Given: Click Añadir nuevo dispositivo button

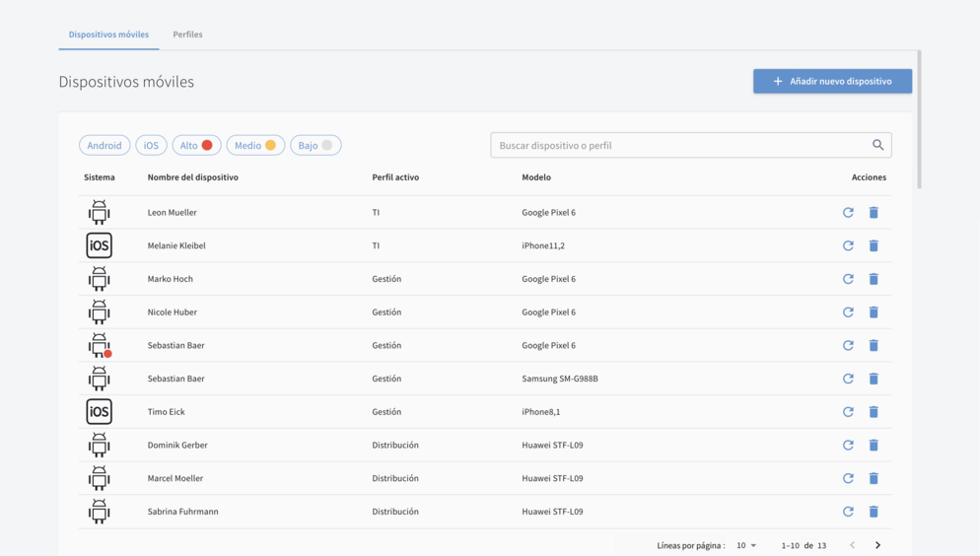Looking at the screenshot, I should [x=832, y=81].
